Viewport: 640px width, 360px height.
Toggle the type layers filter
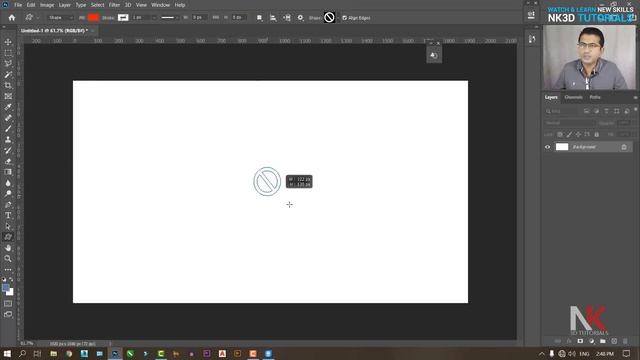pos(606,111)
